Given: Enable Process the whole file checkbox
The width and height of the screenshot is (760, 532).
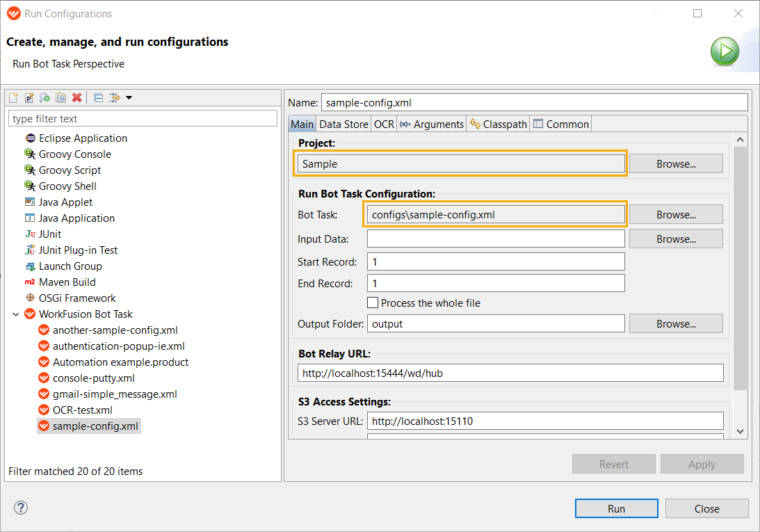Looking at the screenshot, I should (x=373, y=303).
